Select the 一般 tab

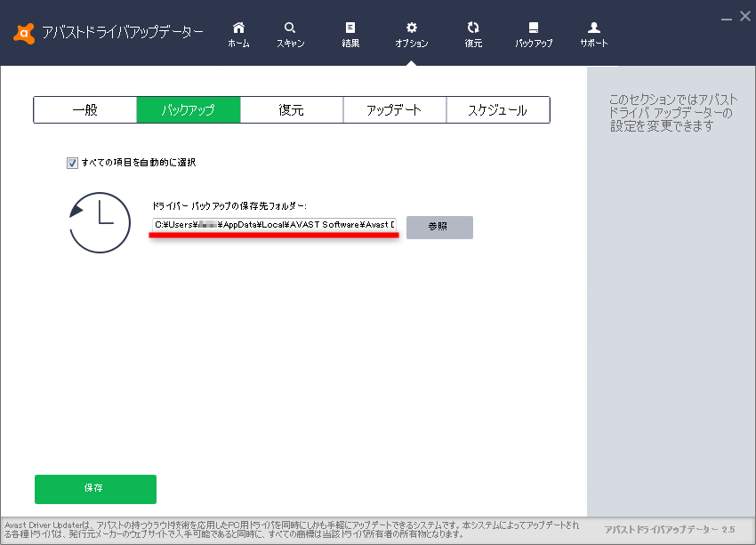pyautogui.click(x=85, y=109)
